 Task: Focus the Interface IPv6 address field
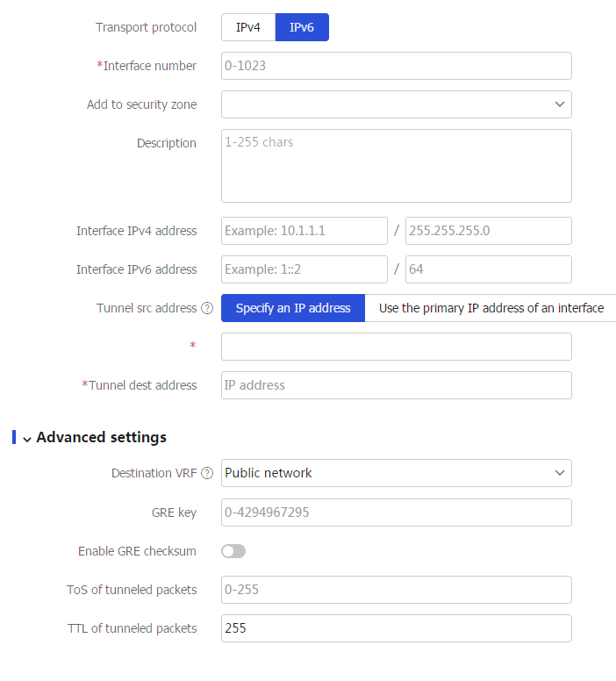304,269
